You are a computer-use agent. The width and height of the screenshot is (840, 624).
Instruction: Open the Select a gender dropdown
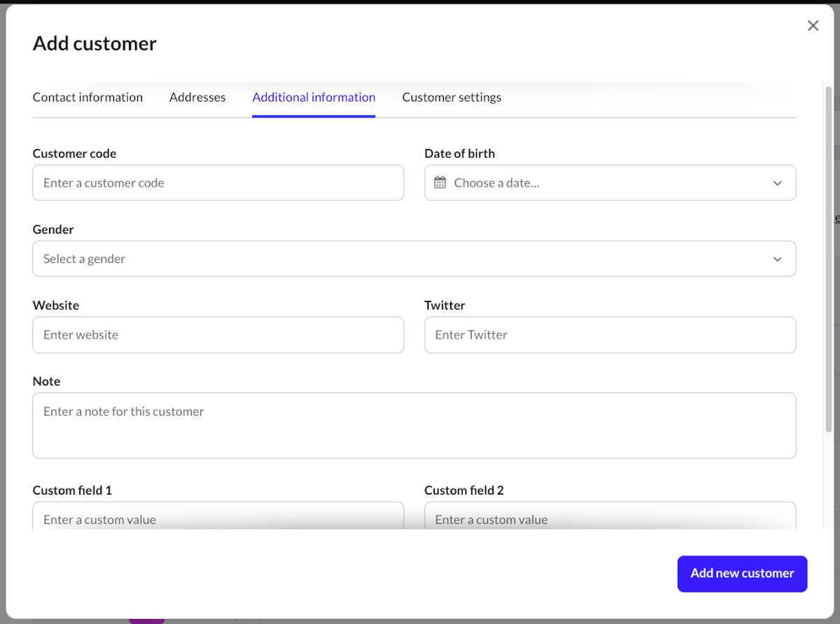point(414,259)
